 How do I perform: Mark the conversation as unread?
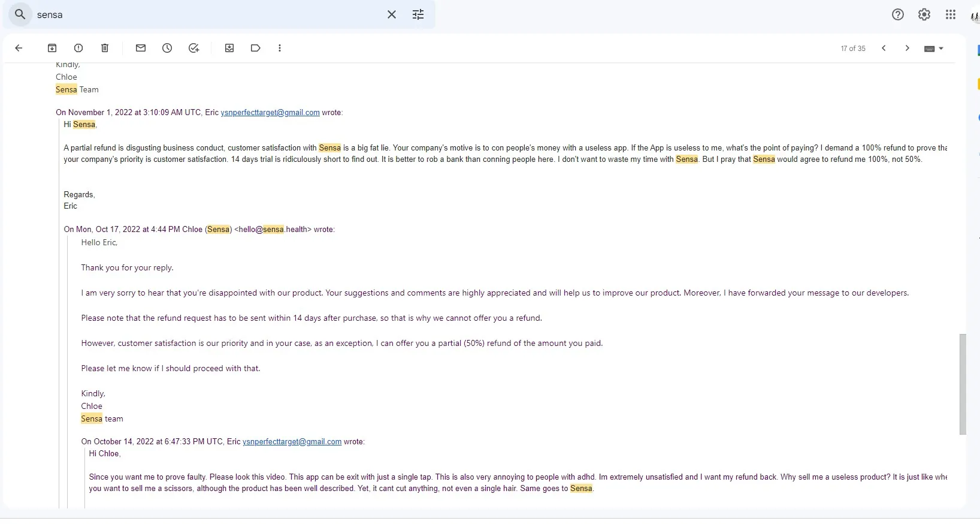(141, 48)
